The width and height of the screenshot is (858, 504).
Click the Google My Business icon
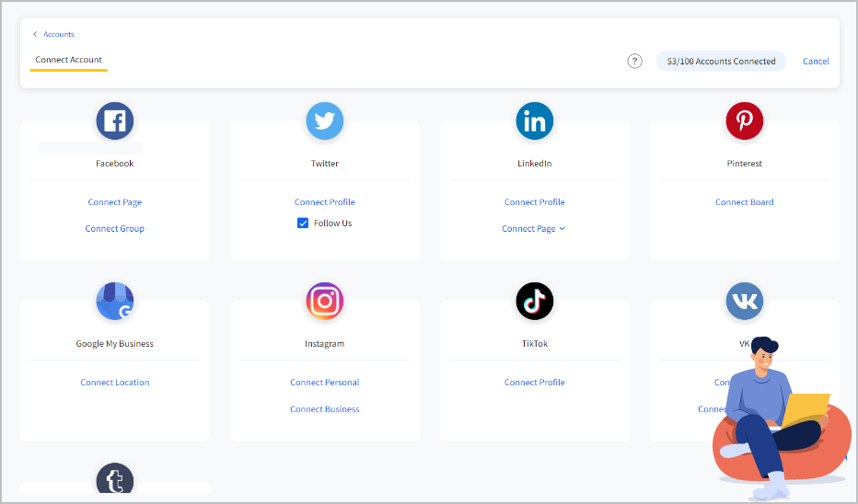[115, 301]
